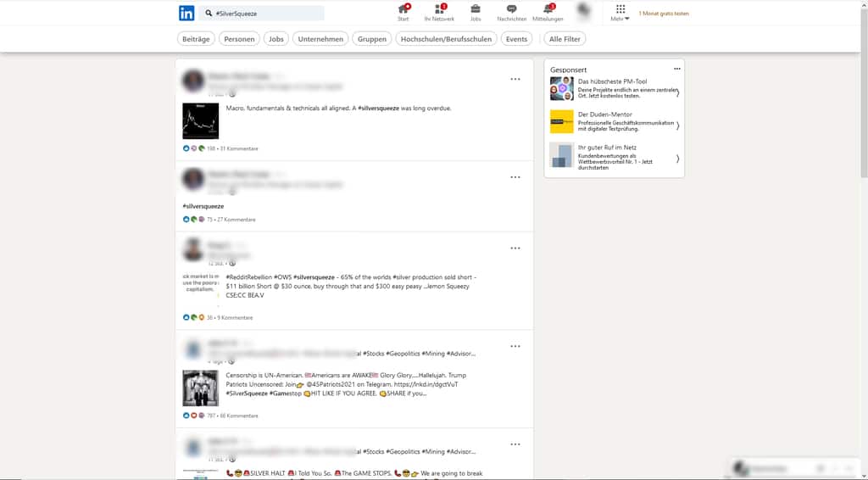Open the silver chart thumbnail in first post
This screenshot has width=868, height=480.
point(200,121)
